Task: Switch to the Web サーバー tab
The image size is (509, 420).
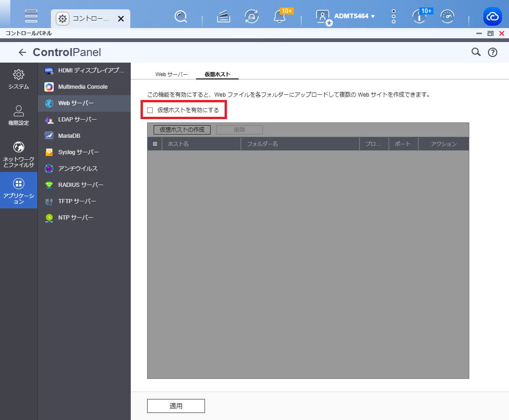Action: click(x=171, y=74)
